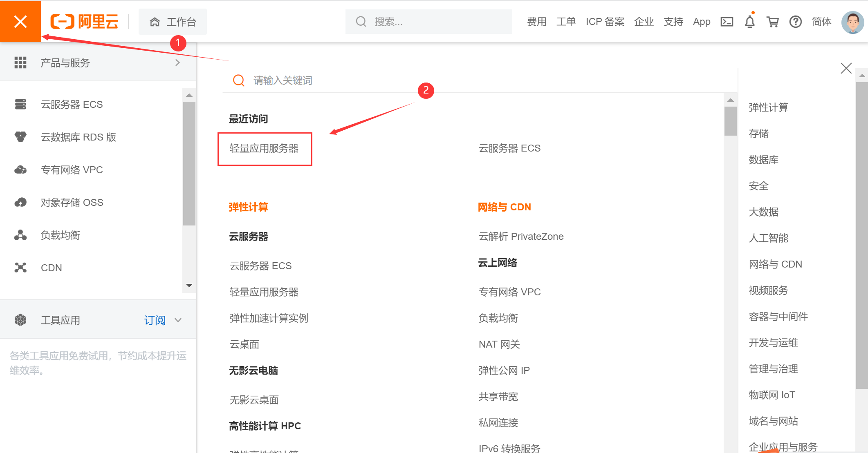The image size is (868, 453).
Task: Switch language via 简体
Action: point(821,22)
